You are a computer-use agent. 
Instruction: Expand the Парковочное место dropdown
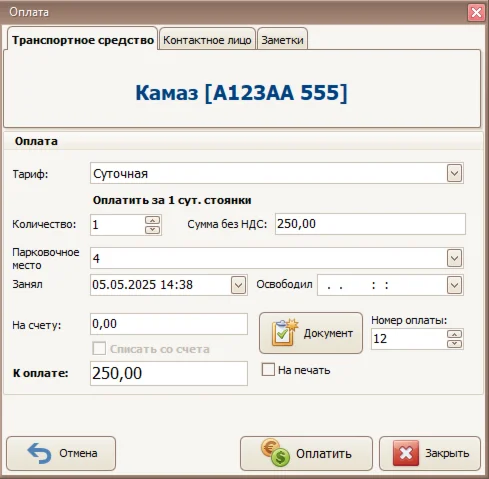click(454, 258)
